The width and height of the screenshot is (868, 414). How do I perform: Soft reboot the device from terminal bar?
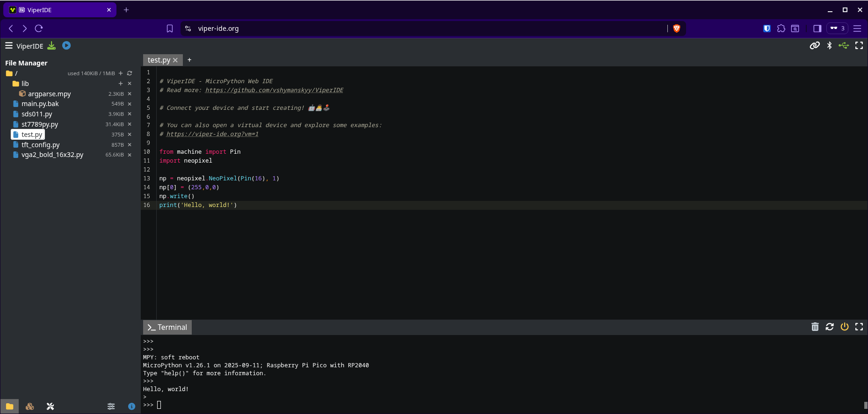pyautogui.click(x=830, y=327)
